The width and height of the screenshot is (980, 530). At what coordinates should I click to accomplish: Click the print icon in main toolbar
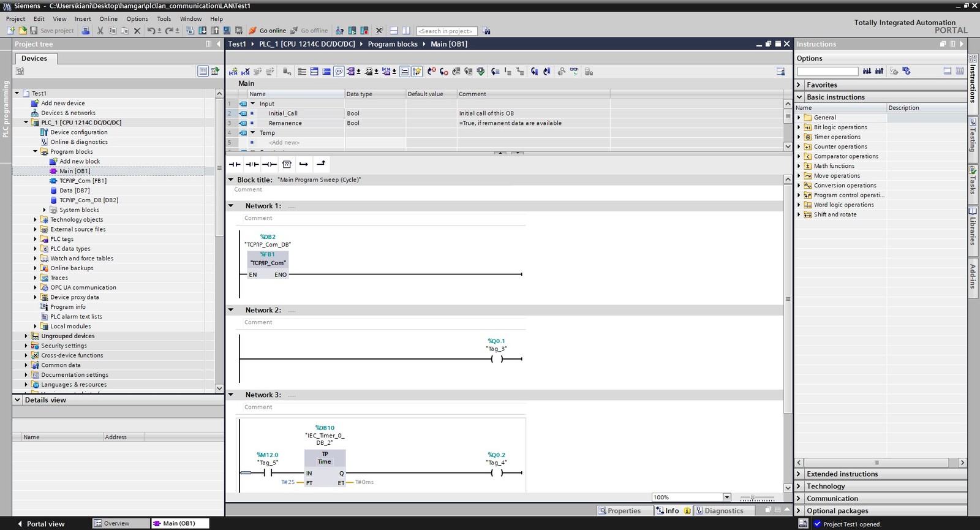pos(86,31)
